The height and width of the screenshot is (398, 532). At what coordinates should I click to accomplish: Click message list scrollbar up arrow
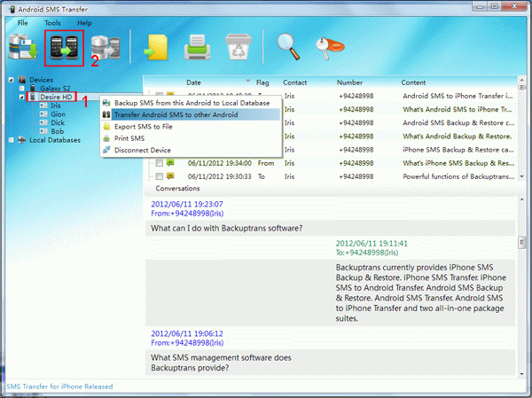click(x=522, y=80)
